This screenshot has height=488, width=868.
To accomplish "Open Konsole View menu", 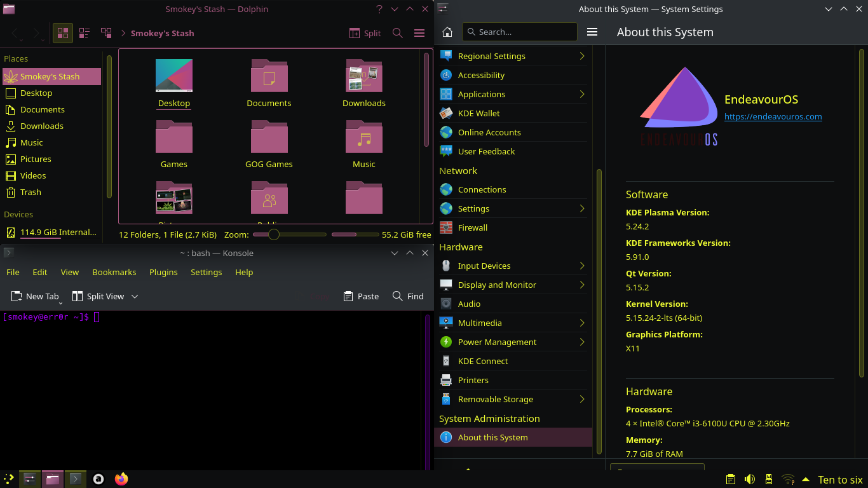I will [70, 272].
